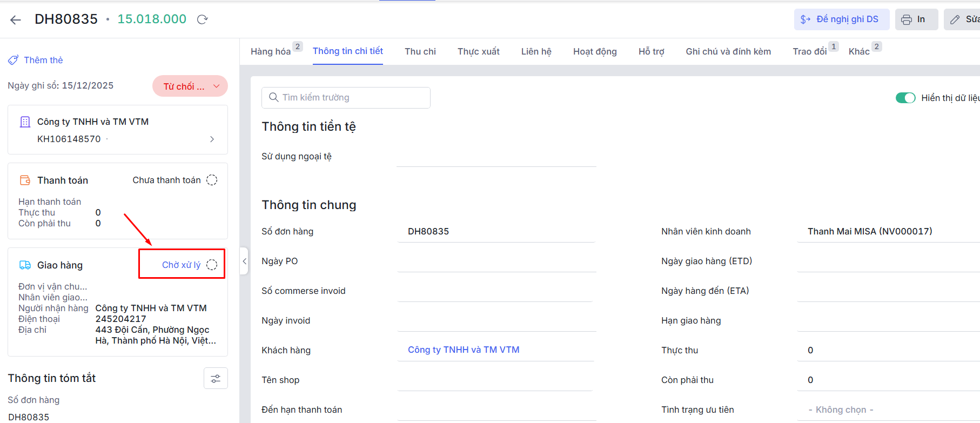Click the Tìm kiếm trường search field
980x423 pixels.
346,98
